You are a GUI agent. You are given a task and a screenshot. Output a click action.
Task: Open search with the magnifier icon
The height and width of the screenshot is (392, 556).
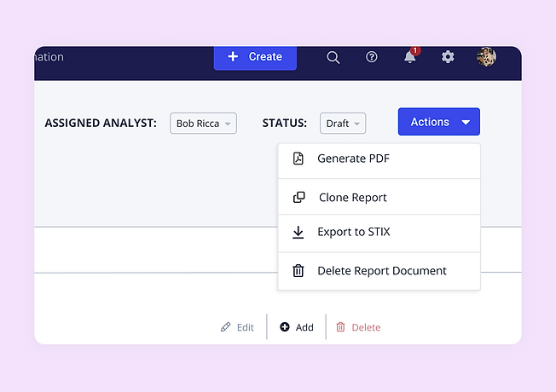coord(333,57)
